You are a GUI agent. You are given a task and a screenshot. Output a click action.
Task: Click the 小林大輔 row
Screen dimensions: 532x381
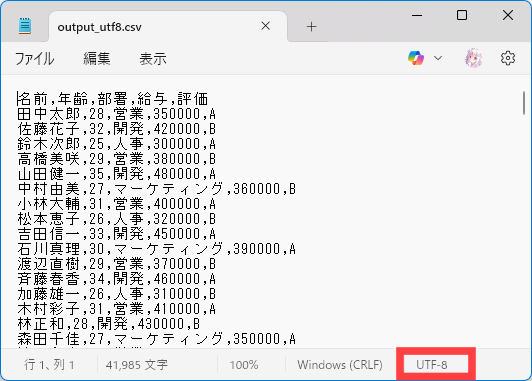(x=117, y=204)
